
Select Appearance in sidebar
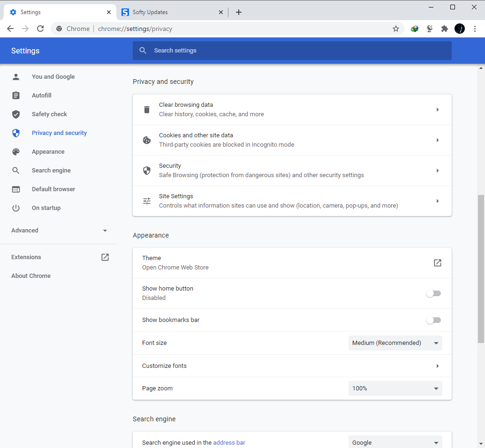click(48, 152)
